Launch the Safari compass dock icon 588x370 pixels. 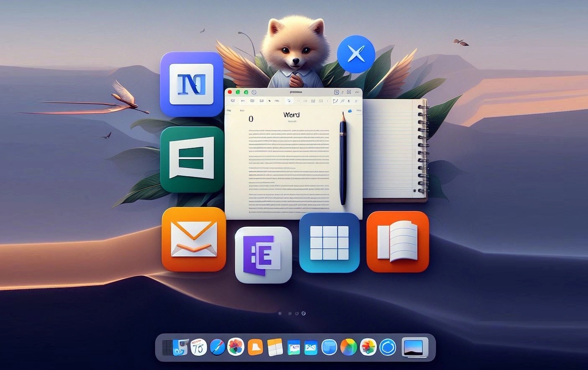[217, 347]
